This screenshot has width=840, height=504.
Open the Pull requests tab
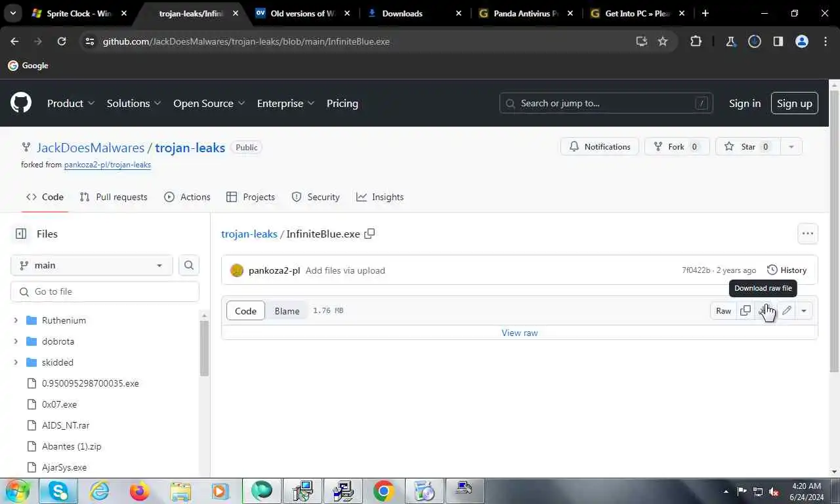click(114, 197)
